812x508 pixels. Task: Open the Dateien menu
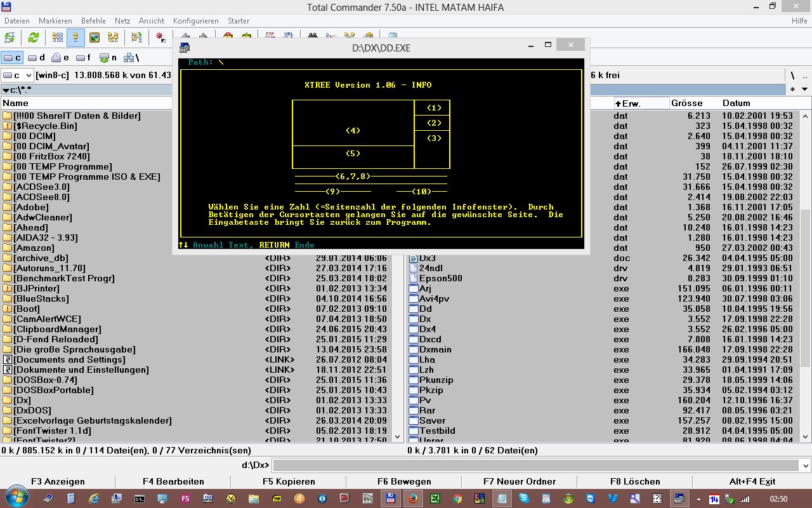16,21
